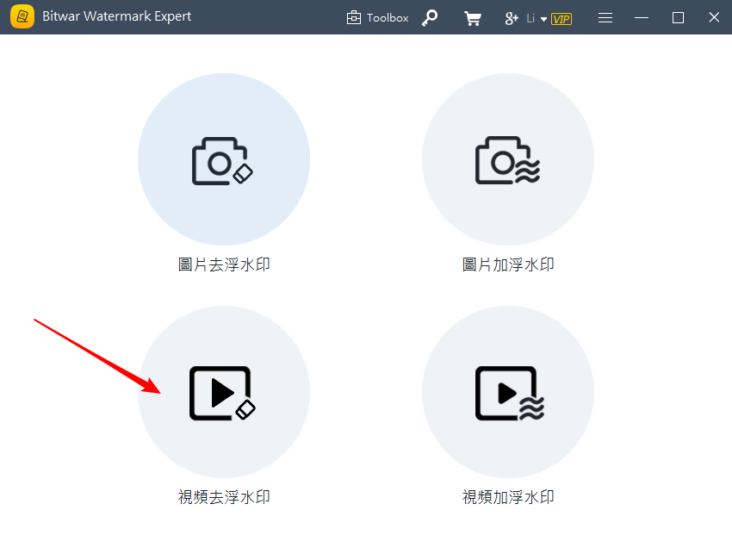Click the VIP badge
Viewport: 732px width, 560px height.
click(x=561, y=19)
